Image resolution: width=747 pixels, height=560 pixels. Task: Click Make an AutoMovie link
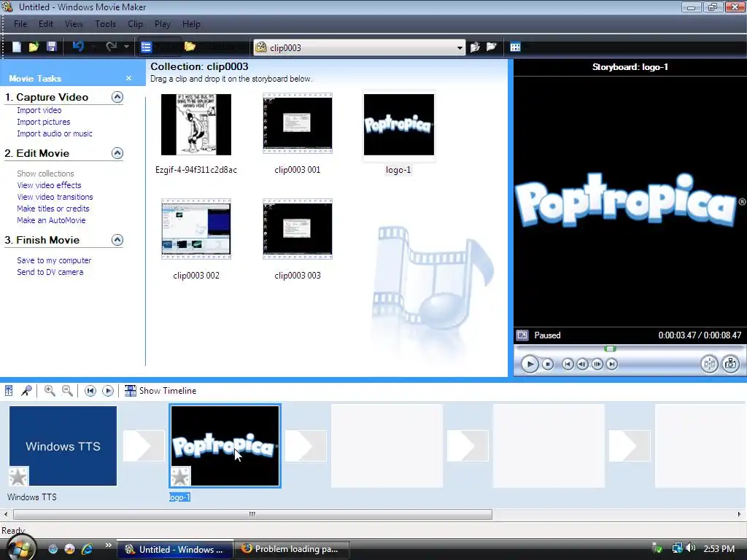tap(51, 220)
